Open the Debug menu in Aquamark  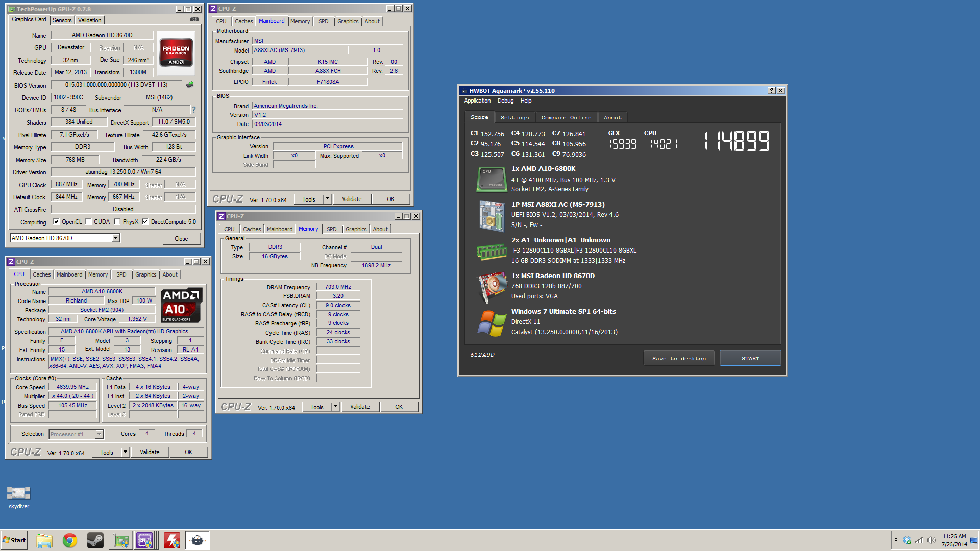pyautogui.click(x=505, y=101)
